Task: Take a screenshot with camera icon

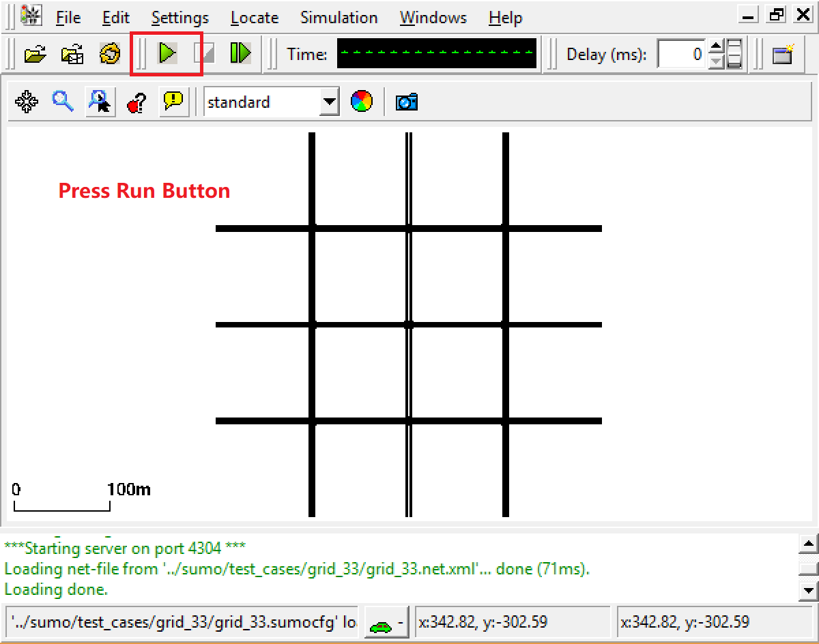Action: [407, 102]
